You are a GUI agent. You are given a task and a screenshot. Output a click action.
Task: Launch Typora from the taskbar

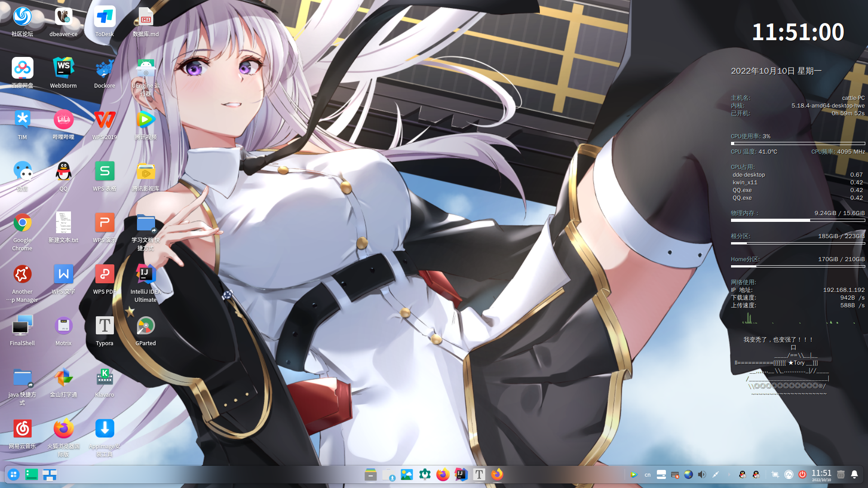[x=479, y=474]
